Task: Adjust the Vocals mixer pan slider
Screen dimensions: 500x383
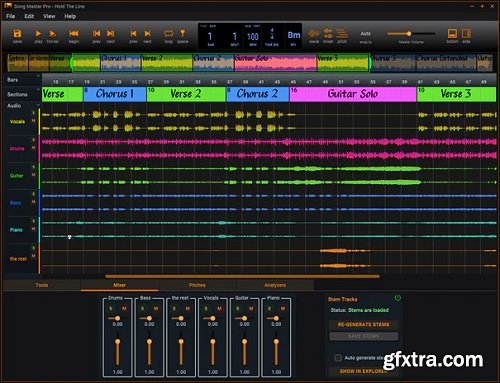Action: pyautogui.click(x=213, y=318)
